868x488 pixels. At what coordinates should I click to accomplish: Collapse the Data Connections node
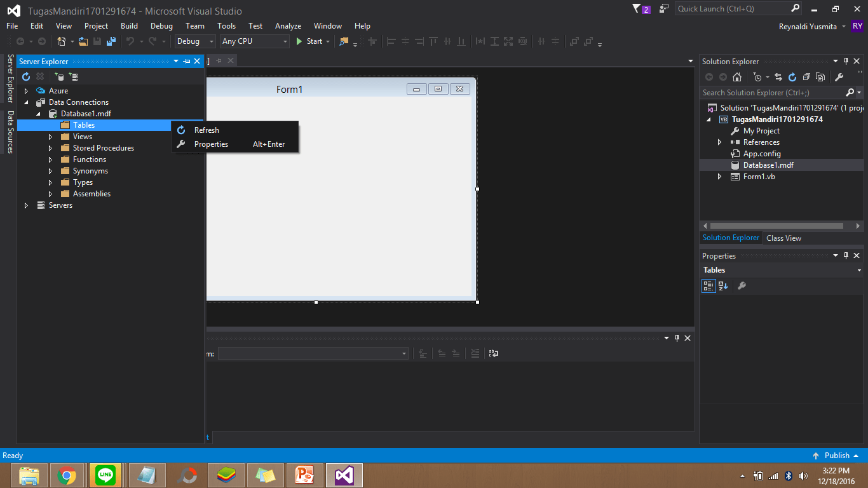[x=27, y=102]
